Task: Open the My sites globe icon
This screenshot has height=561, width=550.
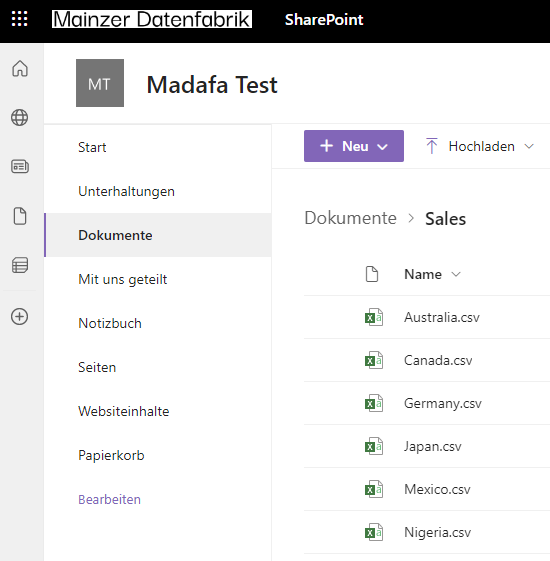Action: (20, 117)
